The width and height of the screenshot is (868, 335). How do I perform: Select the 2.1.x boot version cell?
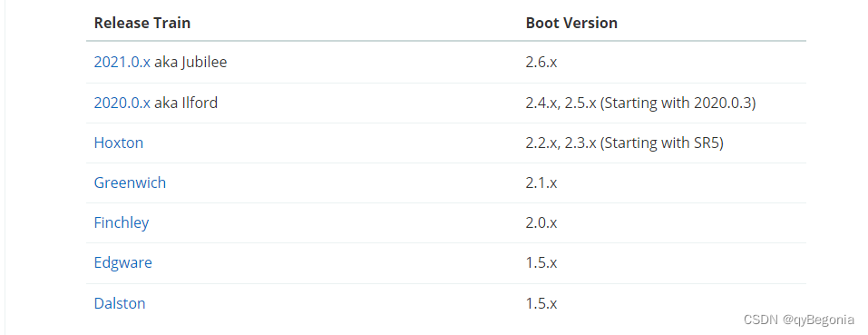pyautogui.click(x=541, y=182)
